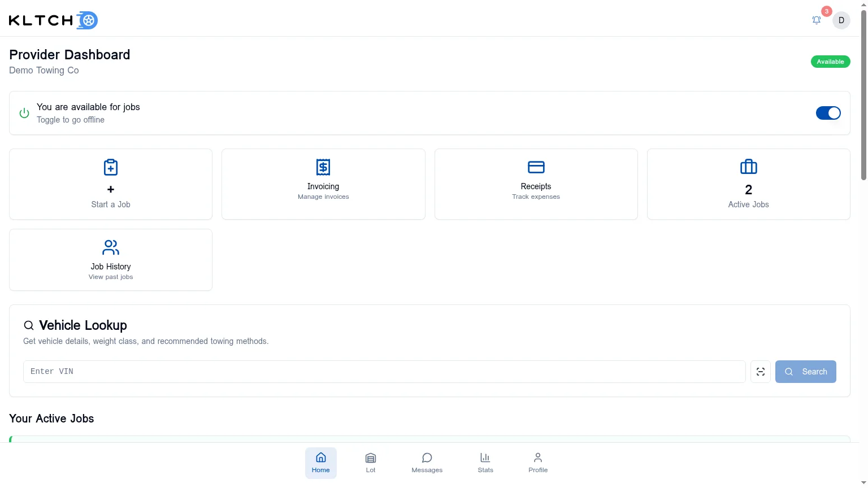Click the people Job History icon
Image resolution: width=868 pixels, height=488 pixels.
coord(111,247)
